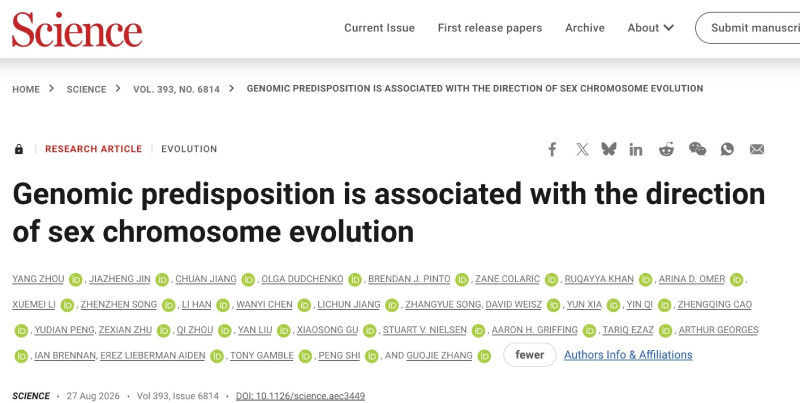Go to Archive menu item
This screenshot has height=403, width=800.
pos(585,28)
